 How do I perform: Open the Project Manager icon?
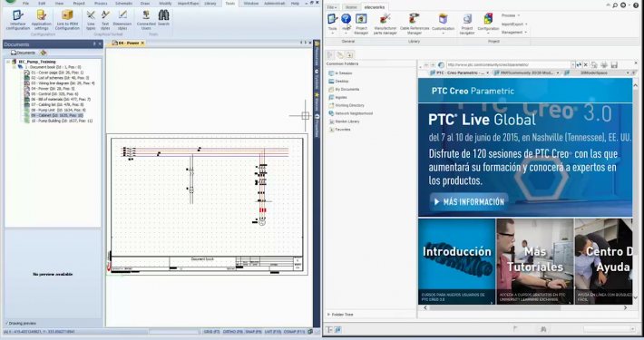pos(361,24)
